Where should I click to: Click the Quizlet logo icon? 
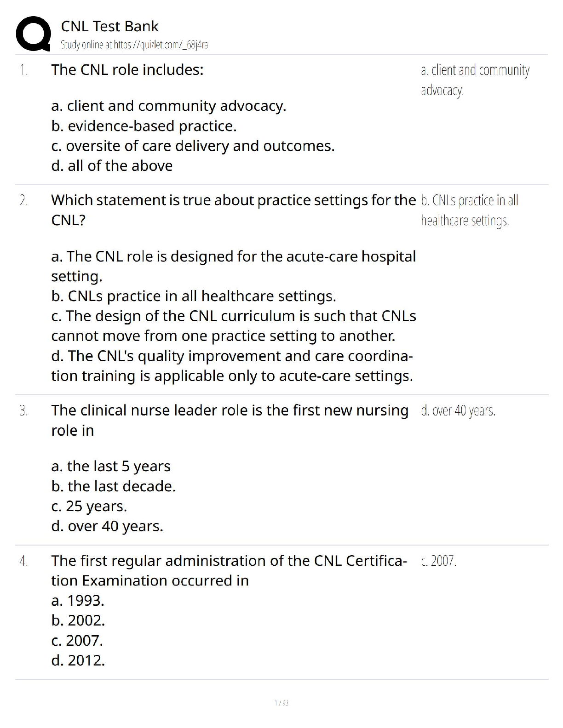[x=33, y=34]
